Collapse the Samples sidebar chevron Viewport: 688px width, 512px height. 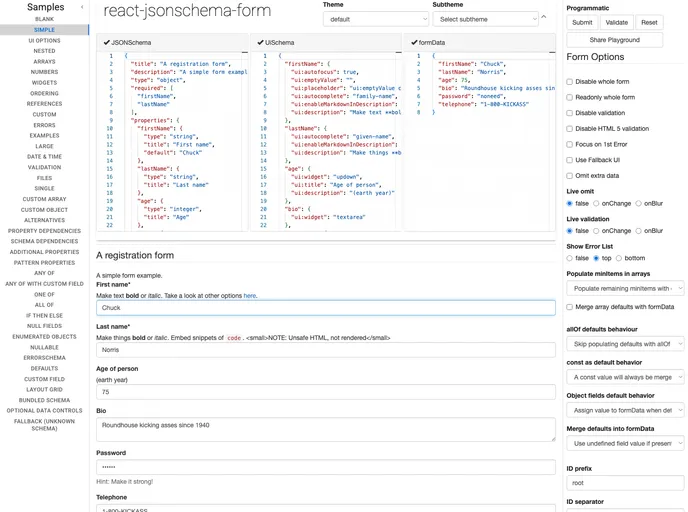[x=82, y=7]
